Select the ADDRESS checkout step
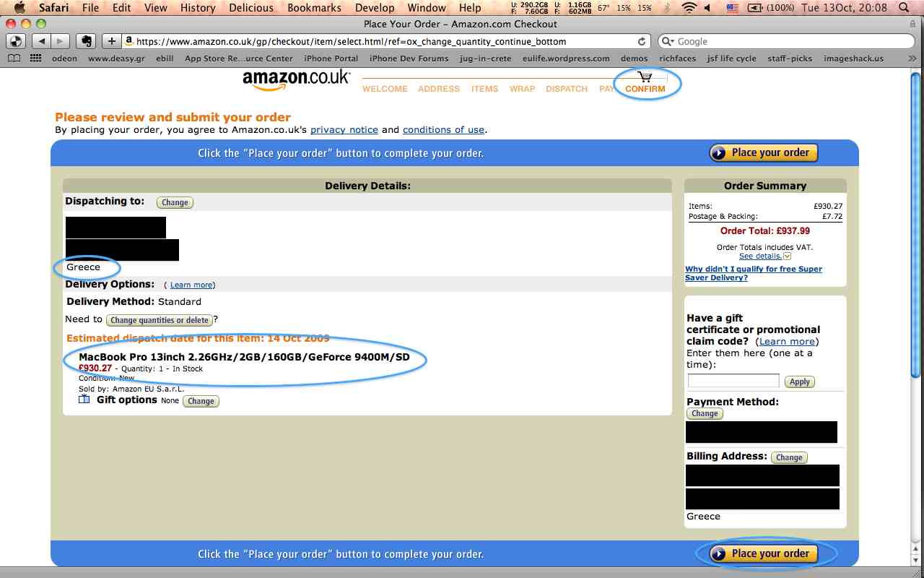This screenshot has height=578, width=924. tap(439, 89)
